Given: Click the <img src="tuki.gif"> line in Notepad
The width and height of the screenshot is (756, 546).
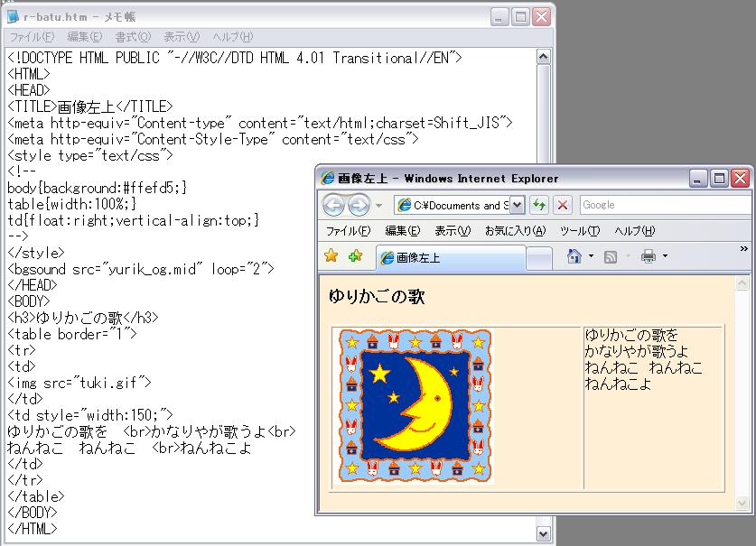Looking at the screenshot, I should (x=79, y=383).
